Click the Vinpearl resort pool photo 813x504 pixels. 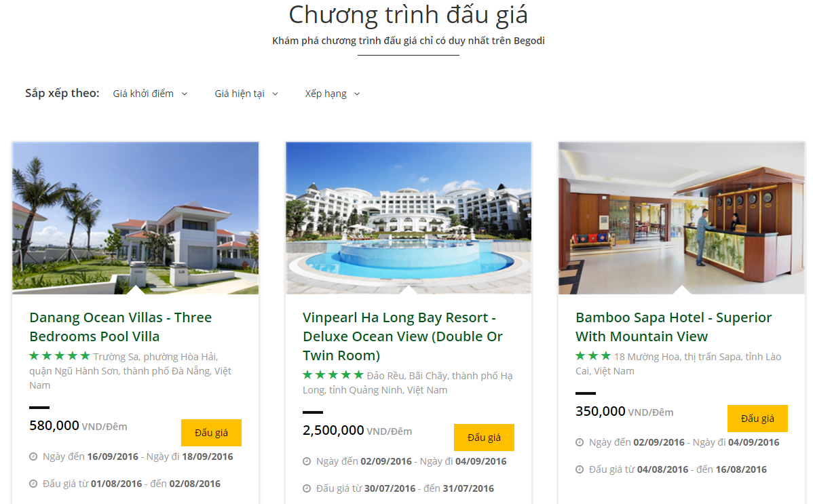tap(409, 218)
